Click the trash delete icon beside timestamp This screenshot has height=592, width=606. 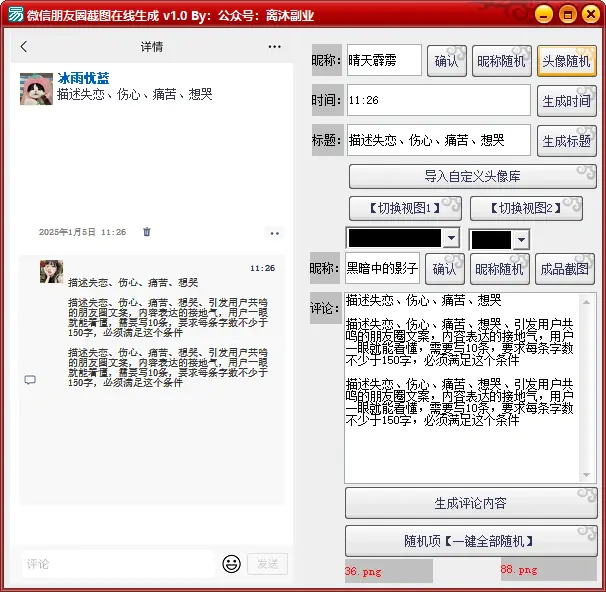[x=147, y=232]
